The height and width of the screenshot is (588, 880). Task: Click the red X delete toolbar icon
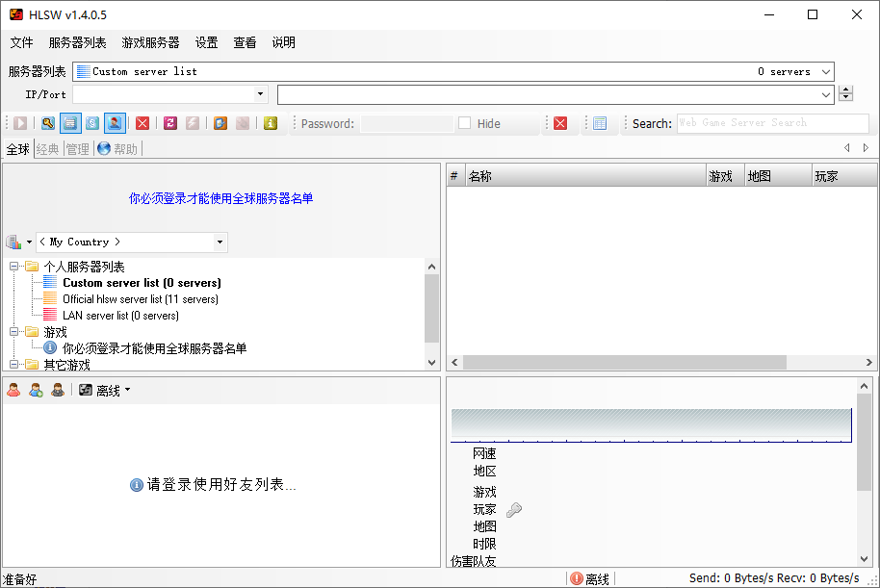[142, 123]
